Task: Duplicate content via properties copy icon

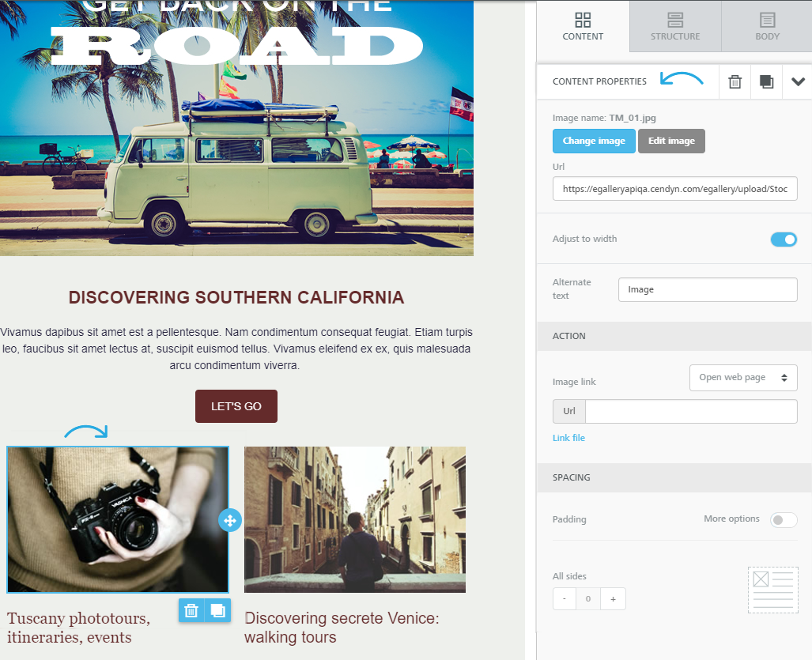Action: [766, 81]
